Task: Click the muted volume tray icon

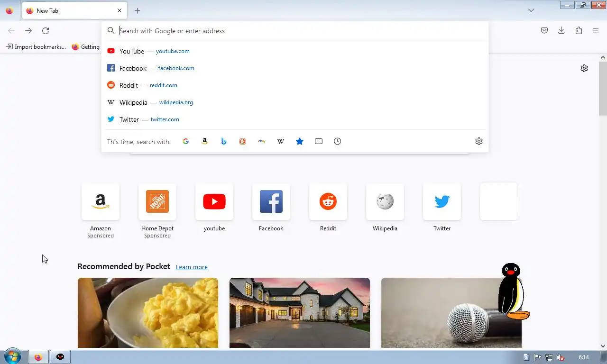Action: 561,357
